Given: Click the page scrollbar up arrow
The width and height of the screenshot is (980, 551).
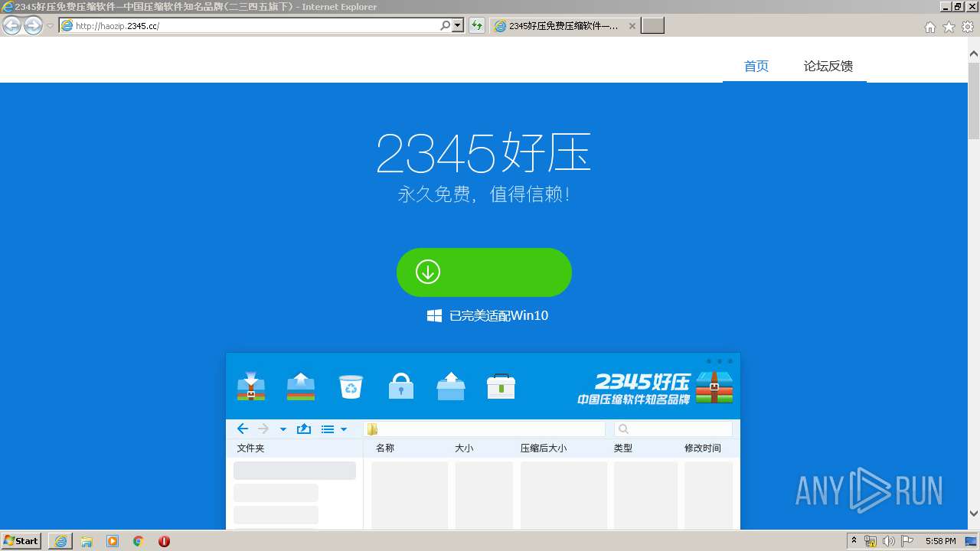Looking at the screenshot, I should click(974, 54).
